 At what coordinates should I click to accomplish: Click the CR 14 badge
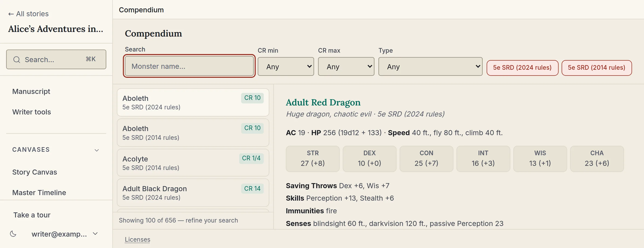click(x=252, y=188)
